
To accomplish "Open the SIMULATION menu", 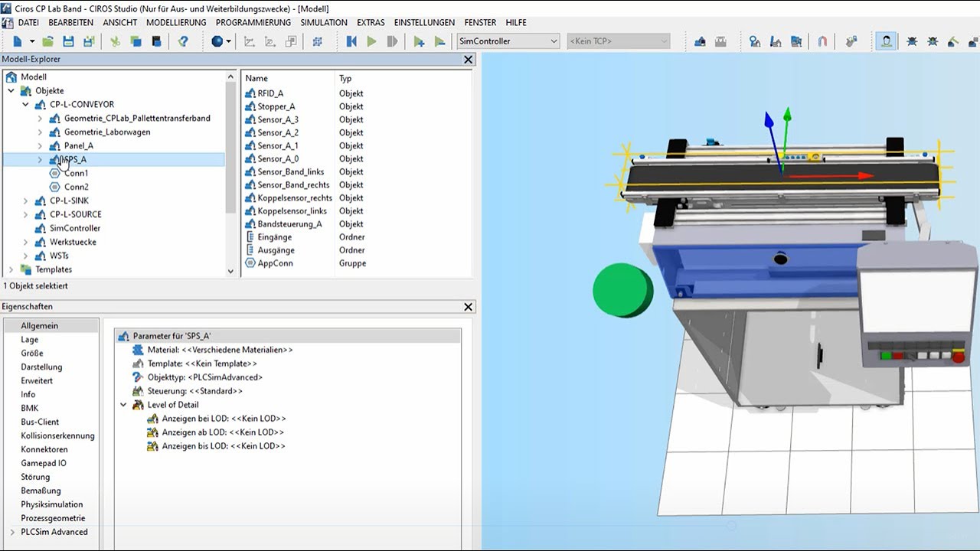I will pyautogui.click(x=324, y=22).
